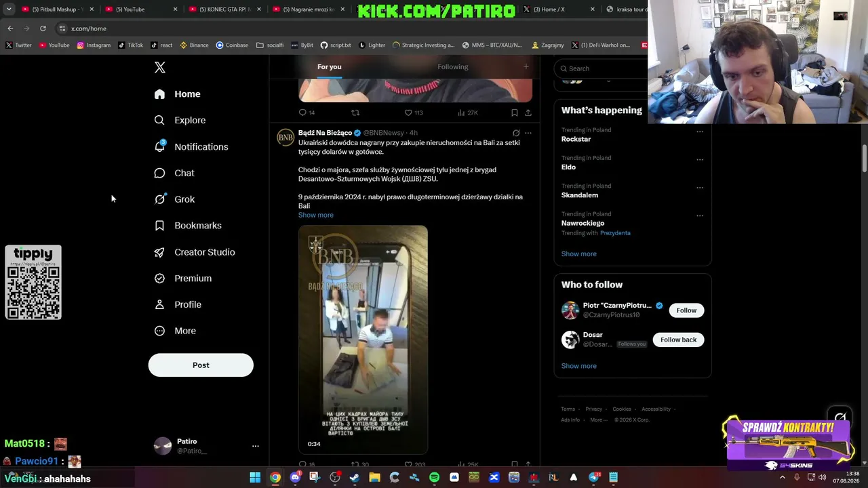Open the floating Grok button

tap(840, 417)
